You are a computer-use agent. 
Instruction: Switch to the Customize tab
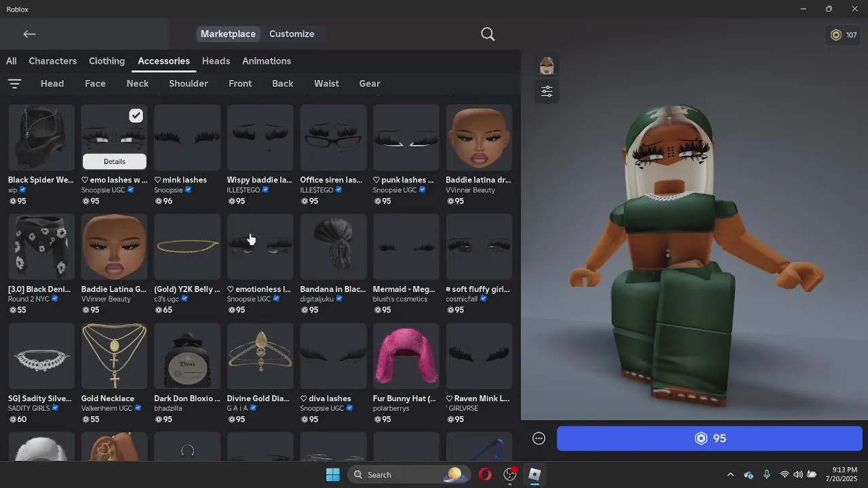click(x=292, y=34)
